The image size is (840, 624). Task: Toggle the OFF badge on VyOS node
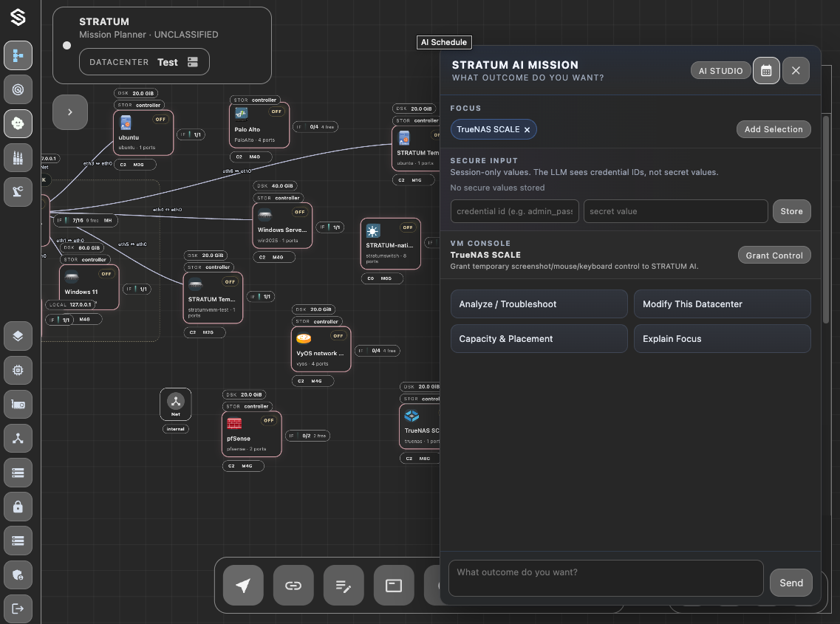[x=338, y=336]
